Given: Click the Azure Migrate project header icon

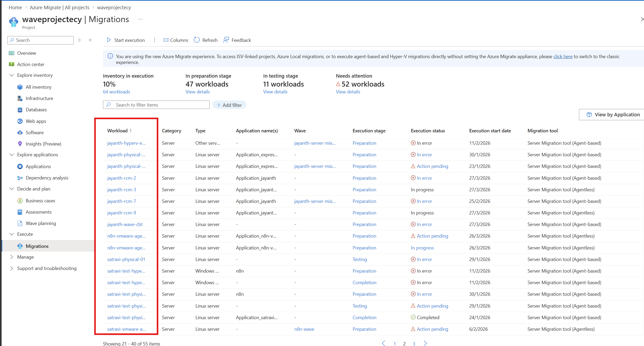Looking at the screenshot, I should (x=14, y=22).
